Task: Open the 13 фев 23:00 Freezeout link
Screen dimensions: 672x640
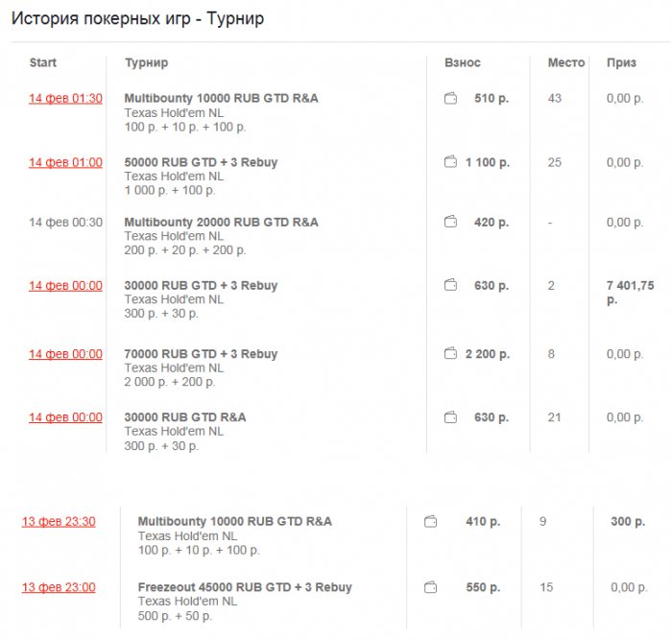Action: click(59, 587)
